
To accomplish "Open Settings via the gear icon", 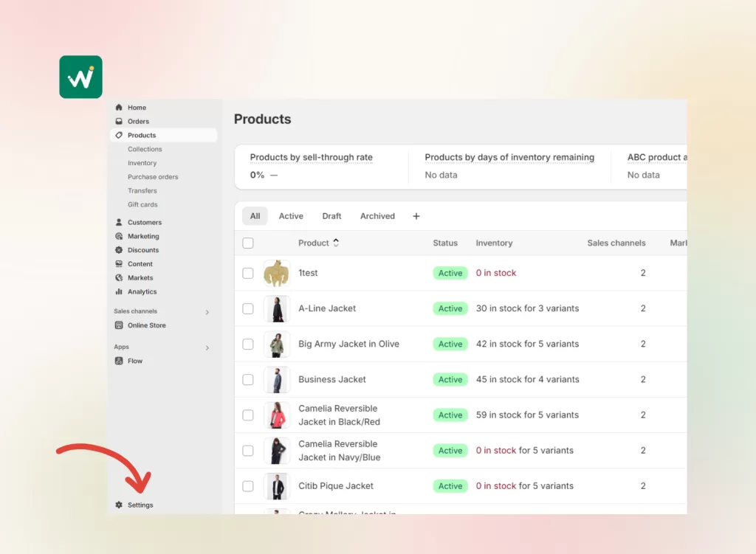I will tap(119, 505).
